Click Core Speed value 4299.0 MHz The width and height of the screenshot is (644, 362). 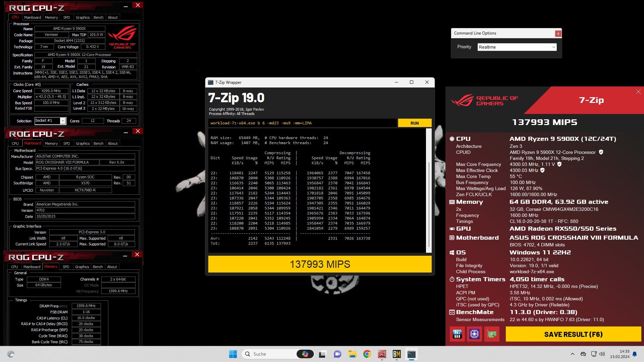[x=51, y=91]
